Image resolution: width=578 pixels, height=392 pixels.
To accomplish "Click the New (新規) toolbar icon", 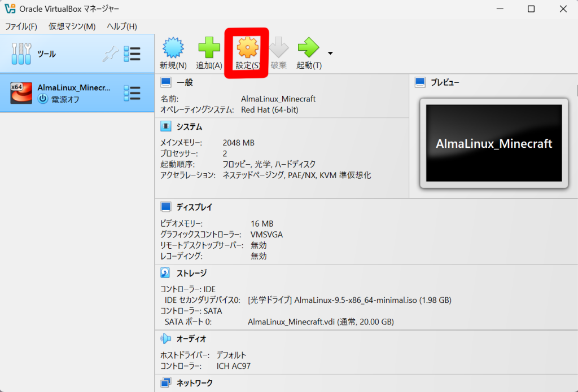I will point(173,47).
